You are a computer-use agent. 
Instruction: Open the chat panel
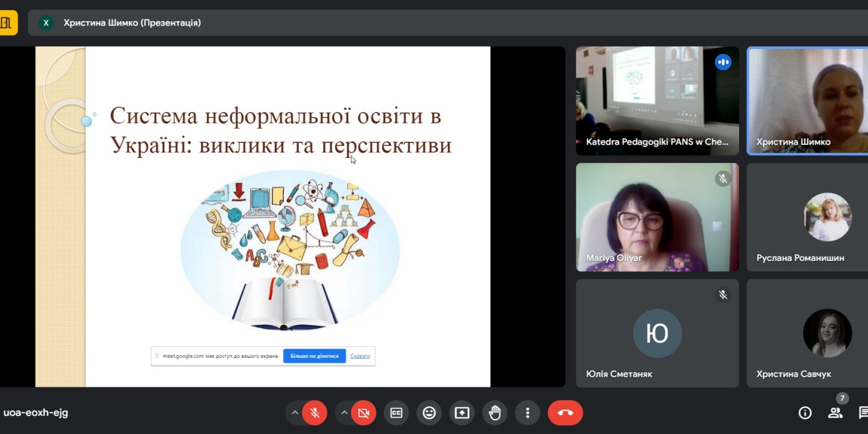[x=863, y=413]
